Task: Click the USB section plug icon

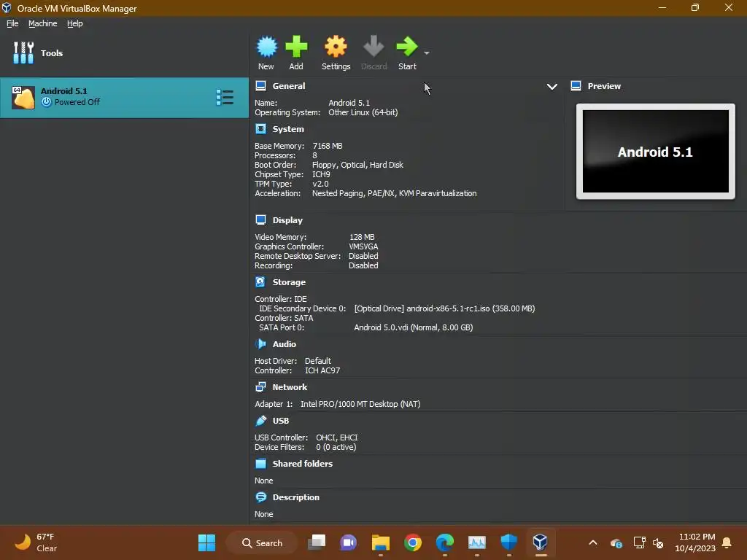Action: point(260,421)
